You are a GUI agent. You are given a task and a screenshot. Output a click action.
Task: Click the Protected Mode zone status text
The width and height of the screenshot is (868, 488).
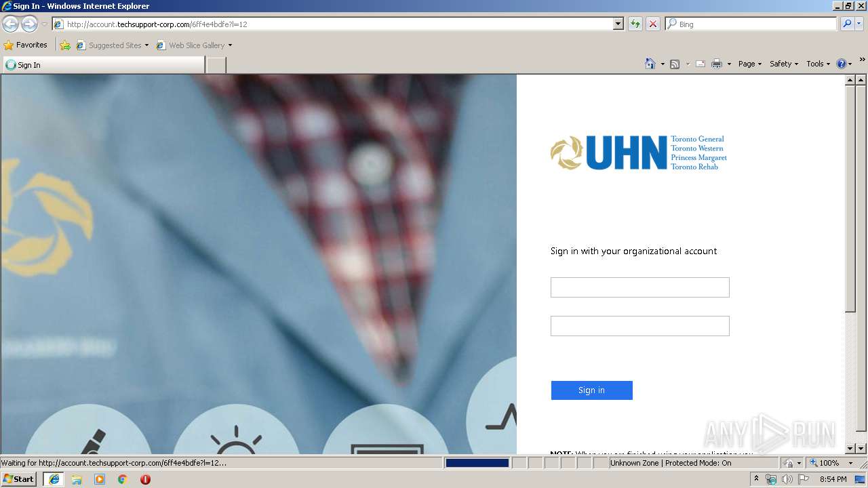click(671, 463)
